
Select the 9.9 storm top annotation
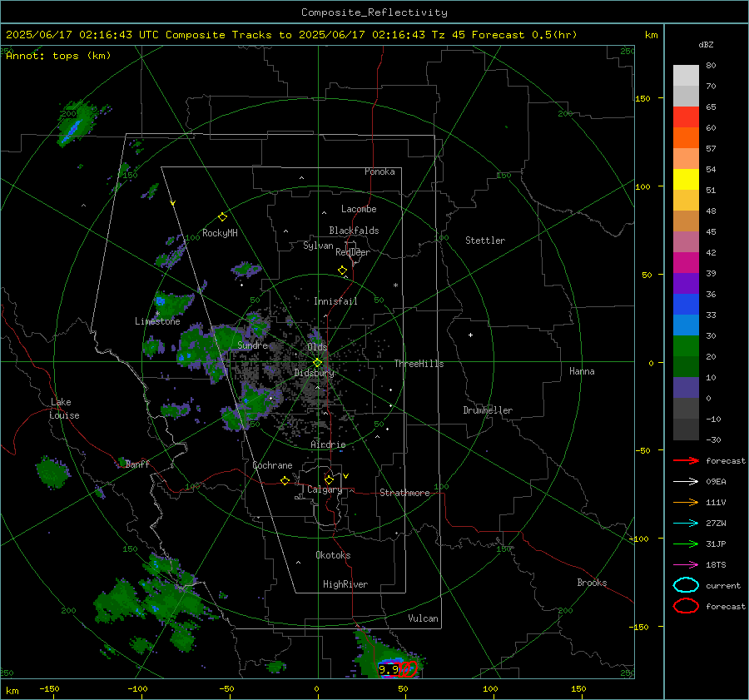pyautogui.click(x=388, y=670)
